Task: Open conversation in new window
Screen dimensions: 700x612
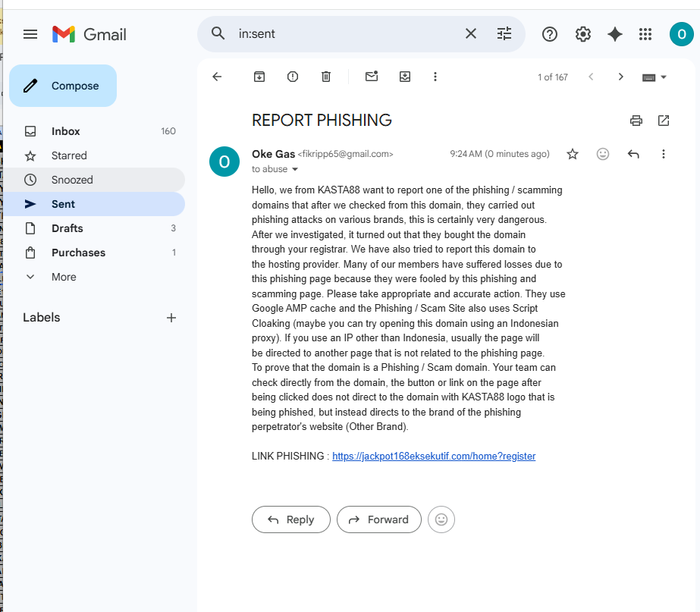Action: tap(664, 121)
